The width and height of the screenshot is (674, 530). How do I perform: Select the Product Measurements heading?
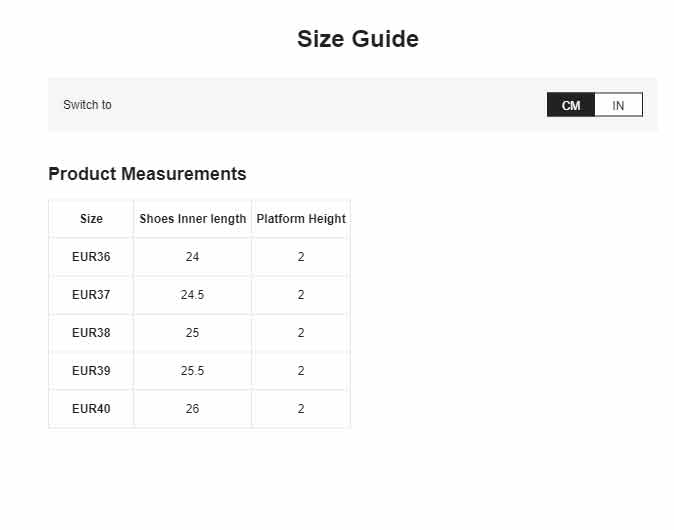[x=147, y=174]
